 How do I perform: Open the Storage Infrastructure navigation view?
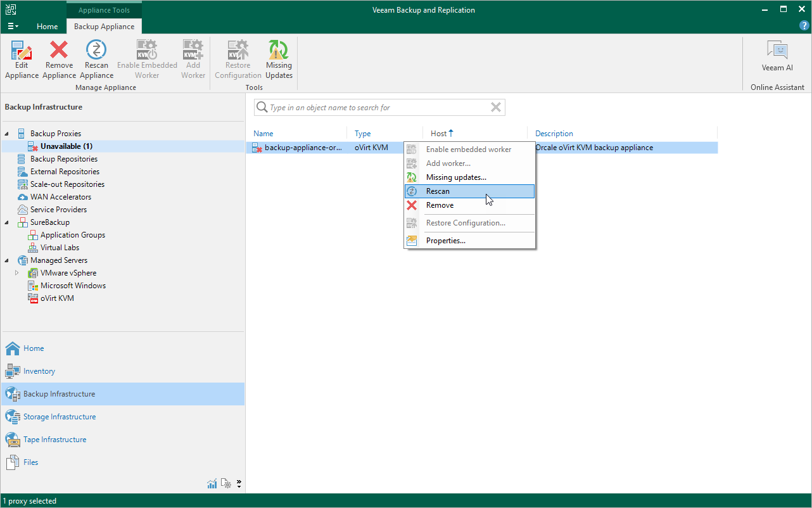[122, 417]
